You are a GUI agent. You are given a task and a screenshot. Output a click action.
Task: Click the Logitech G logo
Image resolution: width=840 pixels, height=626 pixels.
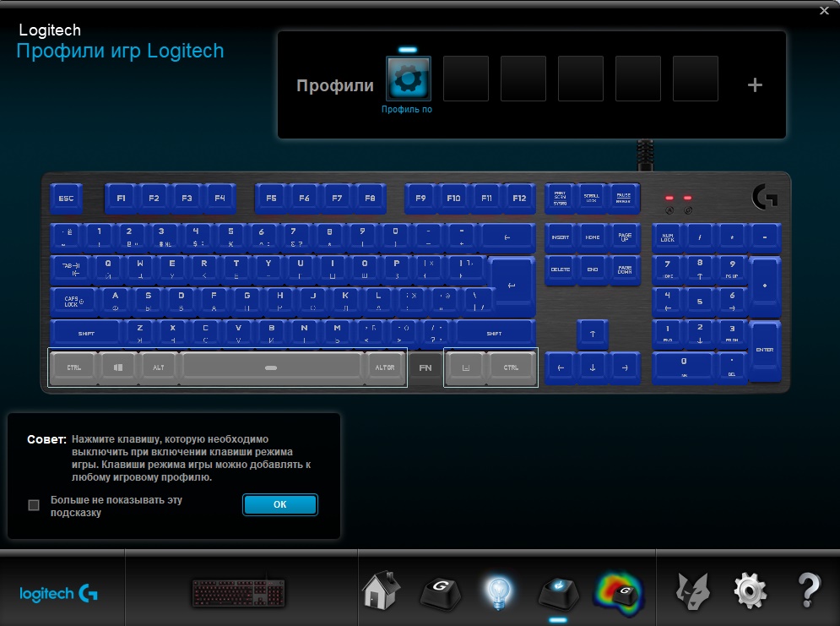coord(58,593)
